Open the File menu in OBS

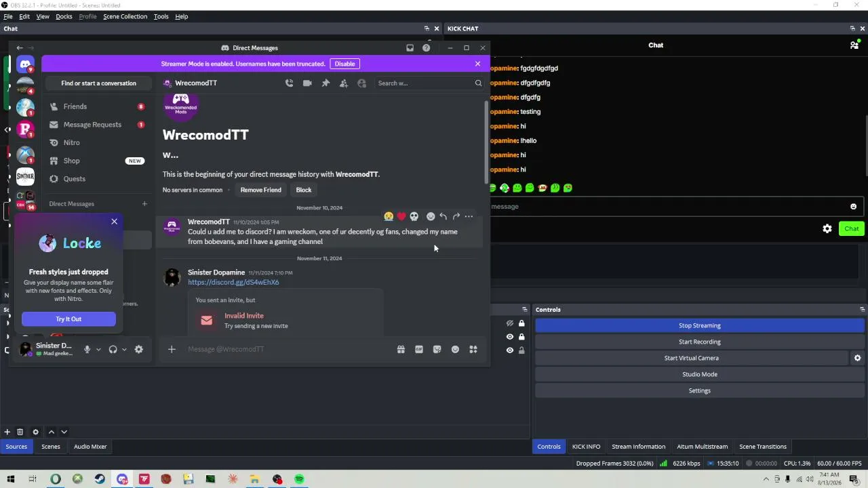(x=8, y=16)
